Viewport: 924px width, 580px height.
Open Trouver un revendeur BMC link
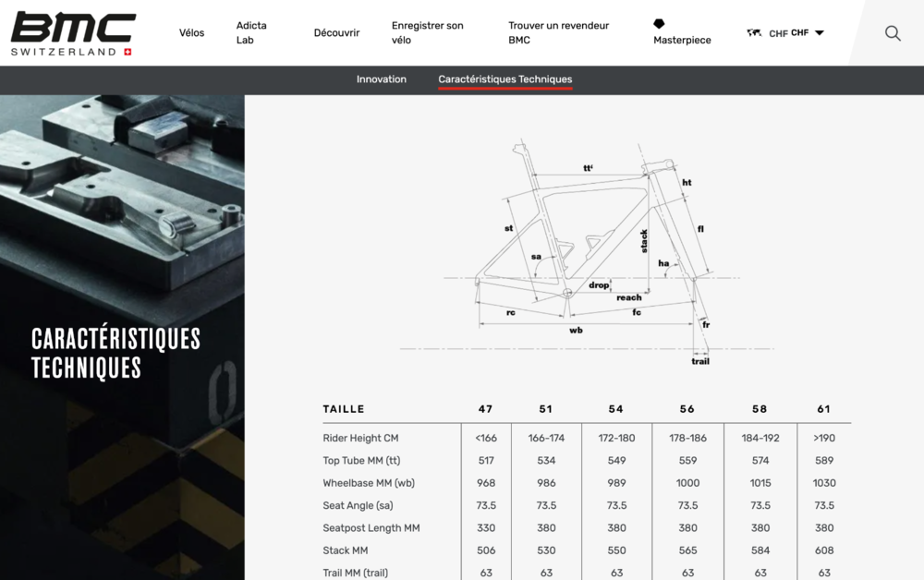point(558,33)
